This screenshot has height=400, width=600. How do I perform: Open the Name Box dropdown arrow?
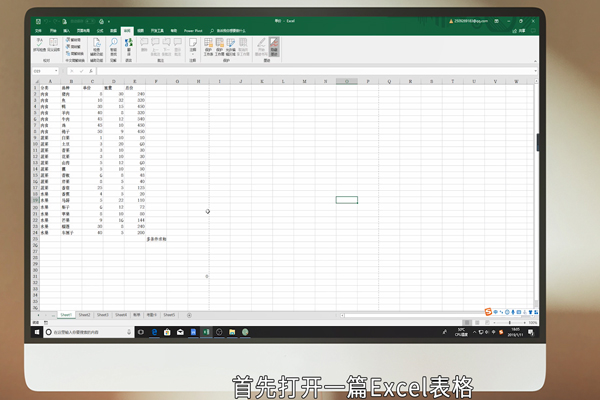click(56, 71)
